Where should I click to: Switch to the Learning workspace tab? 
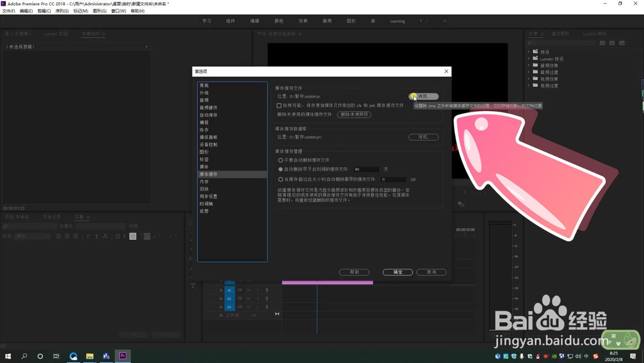(x=397, y=21)
